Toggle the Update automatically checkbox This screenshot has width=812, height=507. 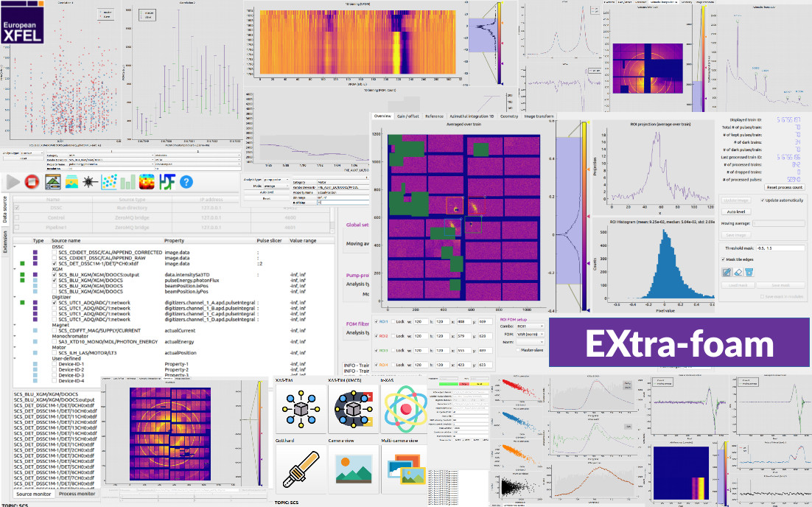tap(763, 200)
